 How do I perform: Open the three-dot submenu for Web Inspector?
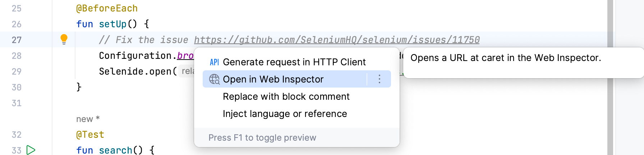tap(379, 79)
